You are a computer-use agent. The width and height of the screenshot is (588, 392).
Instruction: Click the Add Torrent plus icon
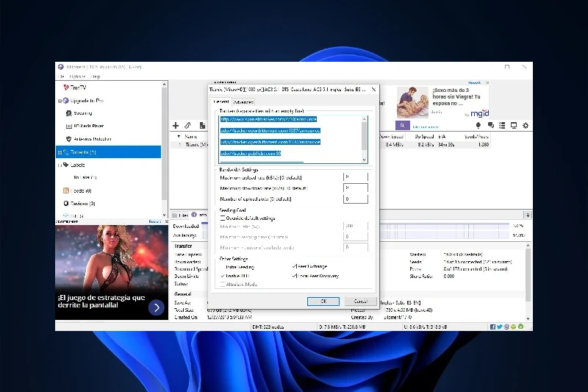pyautogui.click(x=176, y=126)
